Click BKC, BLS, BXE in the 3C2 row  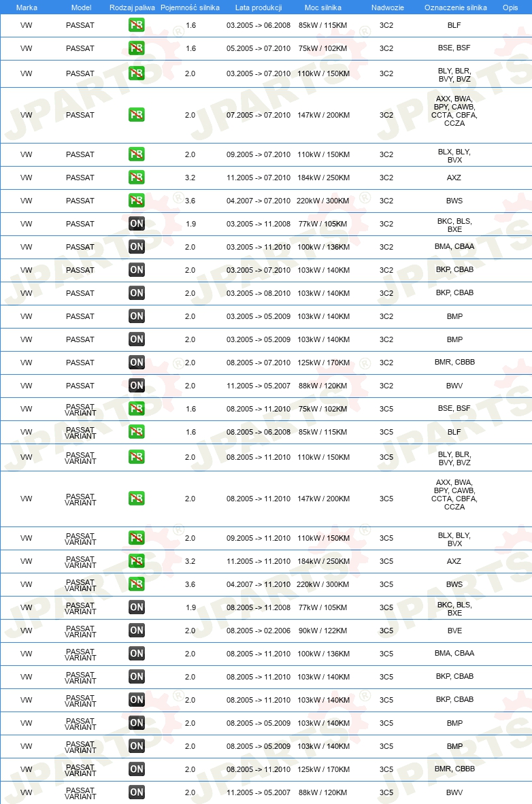click(454, 225)
